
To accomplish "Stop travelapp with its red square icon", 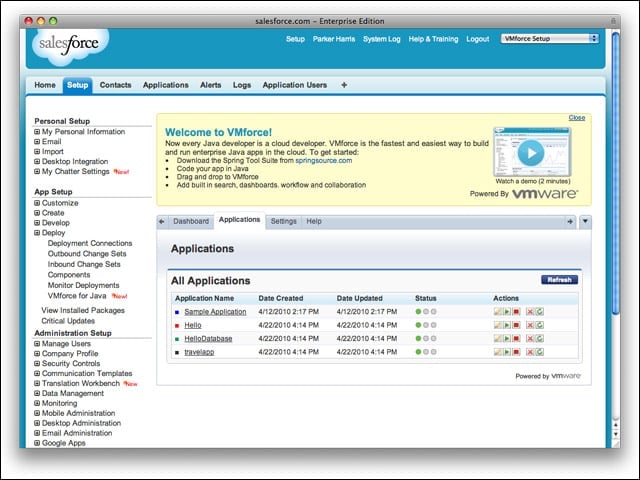I will click(x=516, y=352).
